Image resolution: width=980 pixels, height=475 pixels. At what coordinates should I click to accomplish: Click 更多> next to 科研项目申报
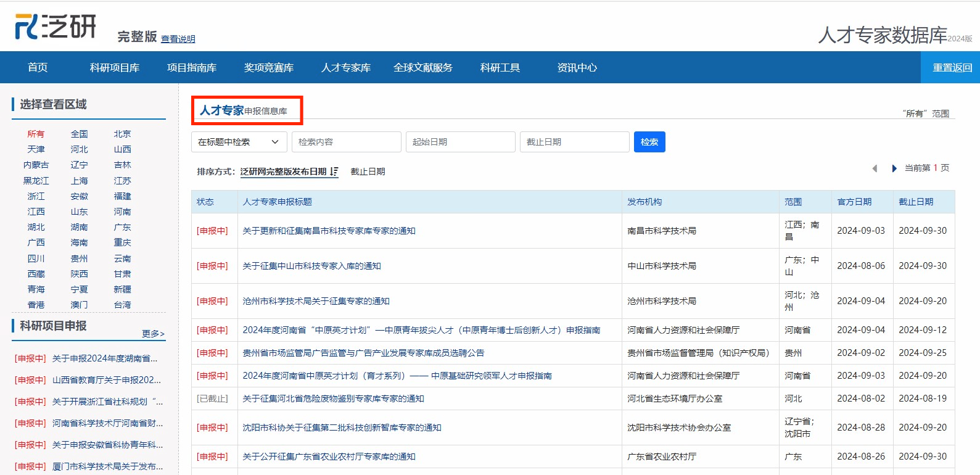point(153,334)
